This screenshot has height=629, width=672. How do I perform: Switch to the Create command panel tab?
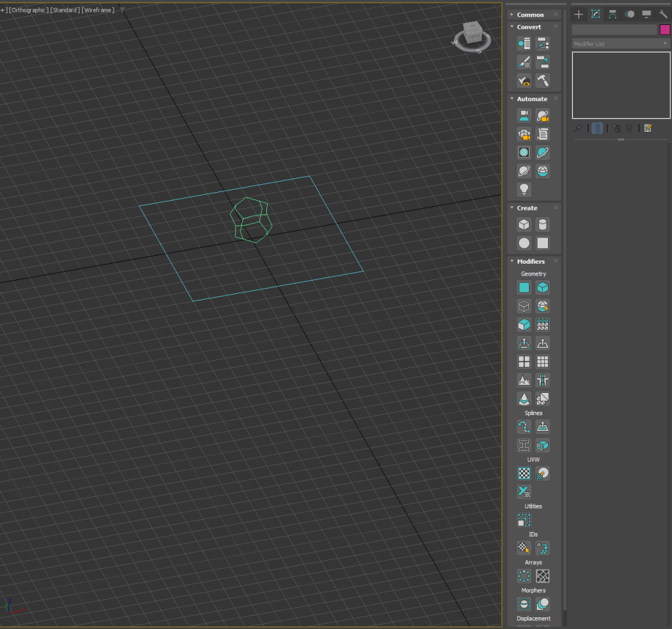pos(579,14)
